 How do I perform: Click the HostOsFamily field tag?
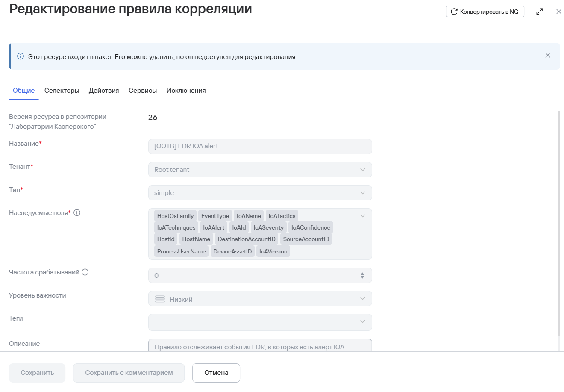pyautogui.click(x=175, y=216)
